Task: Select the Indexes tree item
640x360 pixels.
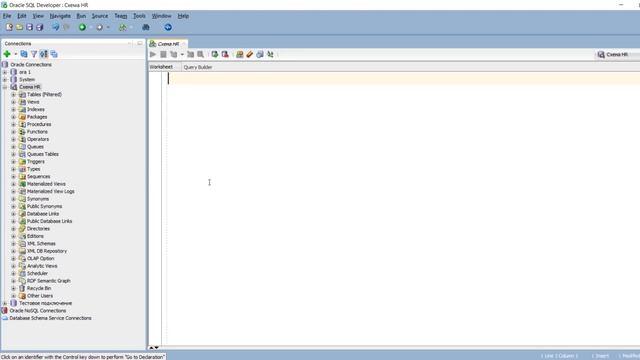Action: (36, 109)
